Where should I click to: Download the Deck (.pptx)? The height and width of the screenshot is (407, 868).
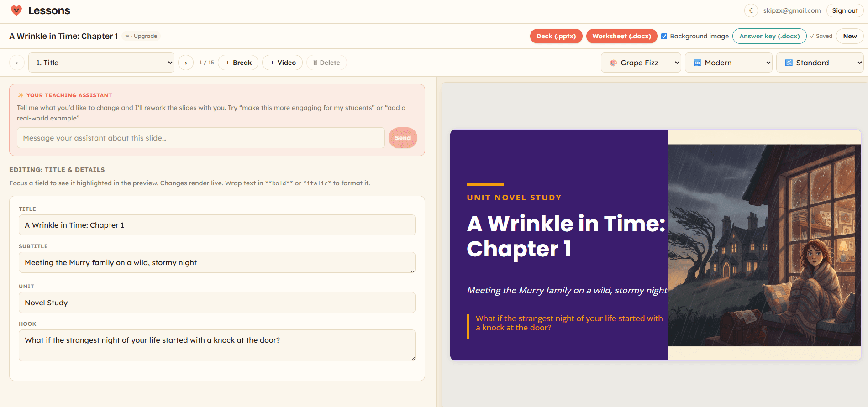(556, 36)
